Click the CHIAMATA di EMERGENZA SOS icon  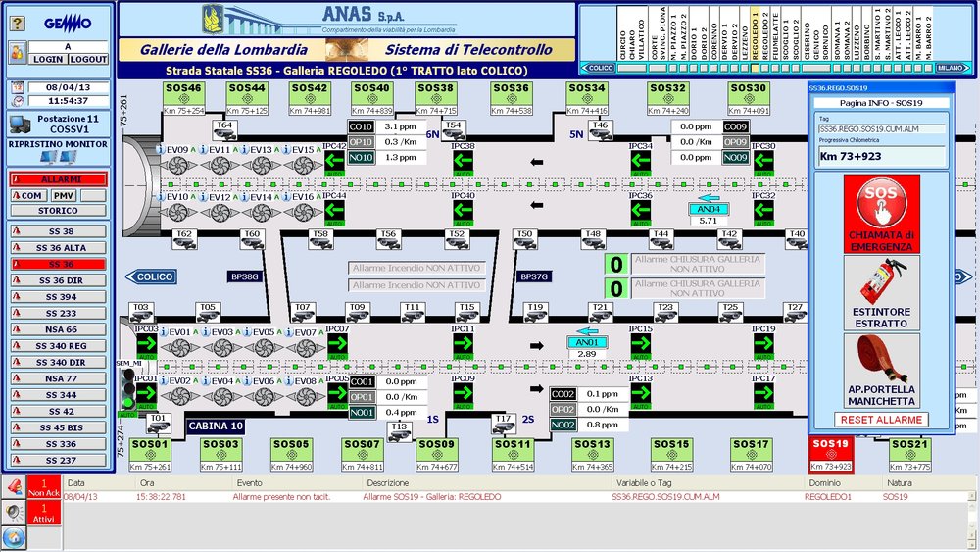[881, 214]
